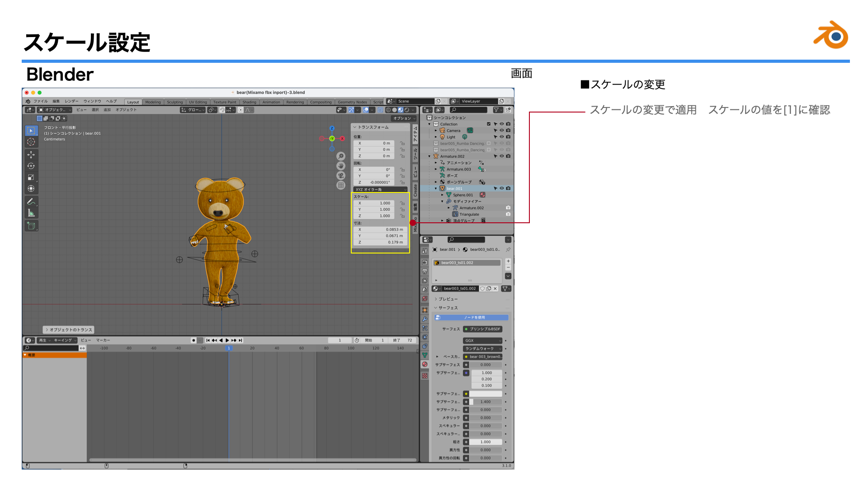868x488 pixels.
Task: Switch to the UV Editing workspace tab
Action: pos(198,102)
